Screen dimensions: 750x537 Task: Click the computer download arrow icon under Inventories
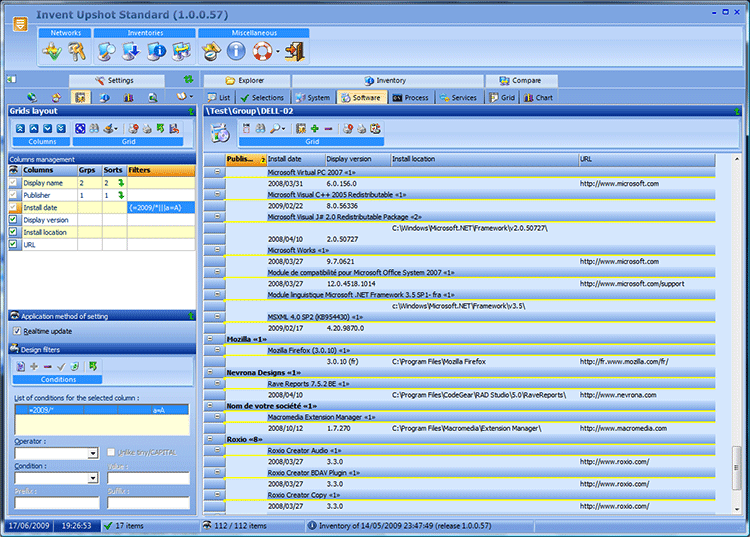click(x=131, y=51)
